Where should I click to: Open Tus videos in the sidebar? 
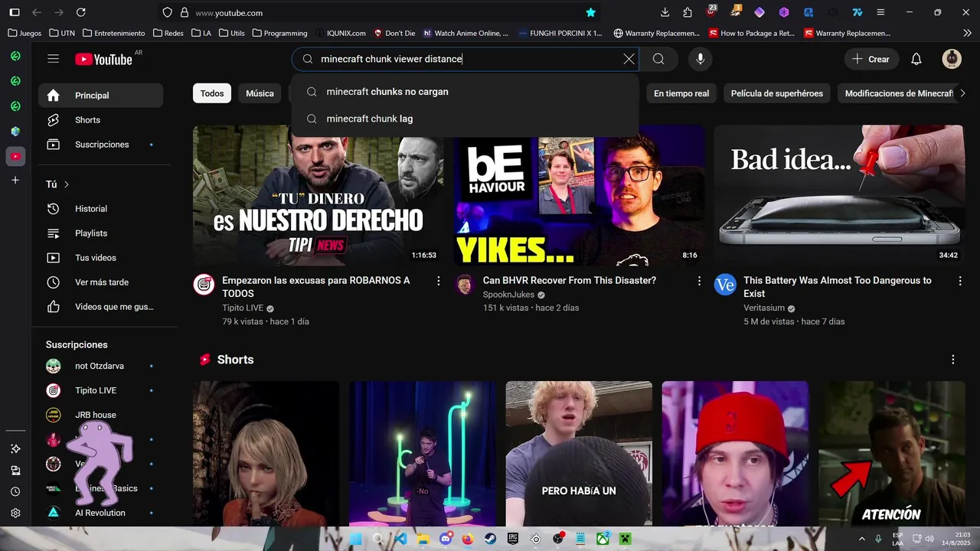(100, 258)
